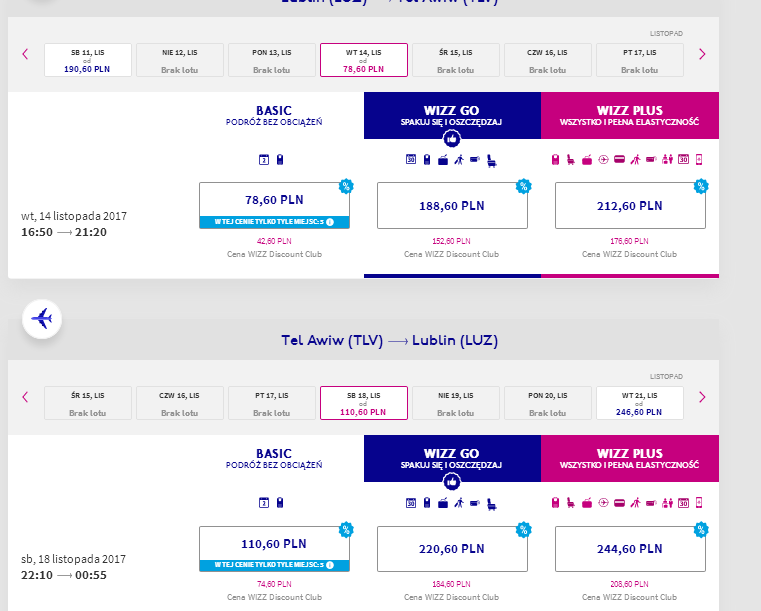
Task: Click the return flight time 22:10 → 00:55
Action: (x=64, y=575)
